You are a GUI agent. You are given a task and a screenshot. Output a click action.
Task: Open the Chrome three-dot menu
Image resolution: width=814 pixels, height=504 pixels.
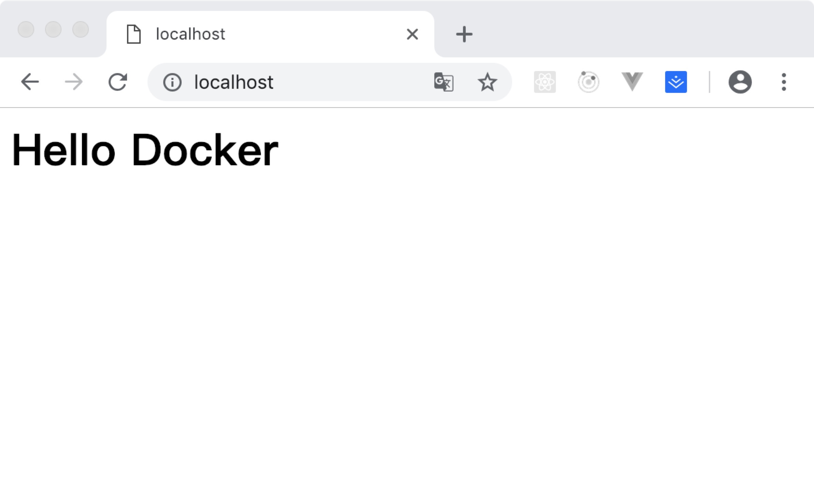coord(784,82)
